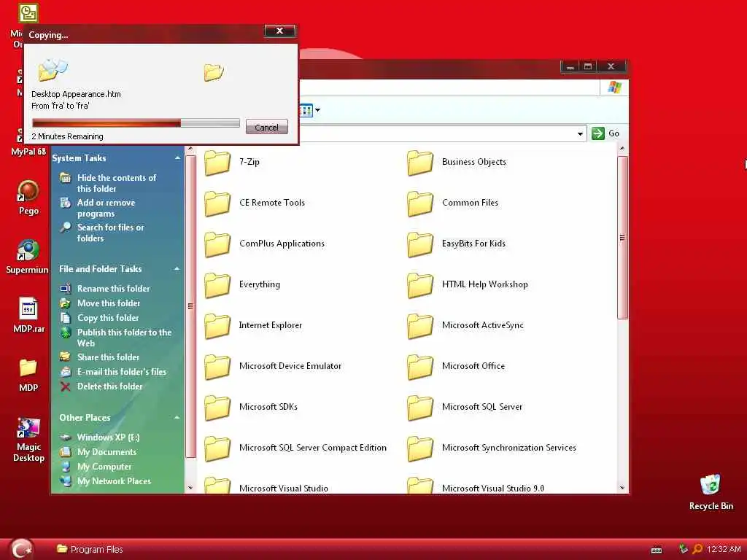Open the EasyBits For Kids folder icon
This screenshot has height=560, width=747.
tap(420, 244)
